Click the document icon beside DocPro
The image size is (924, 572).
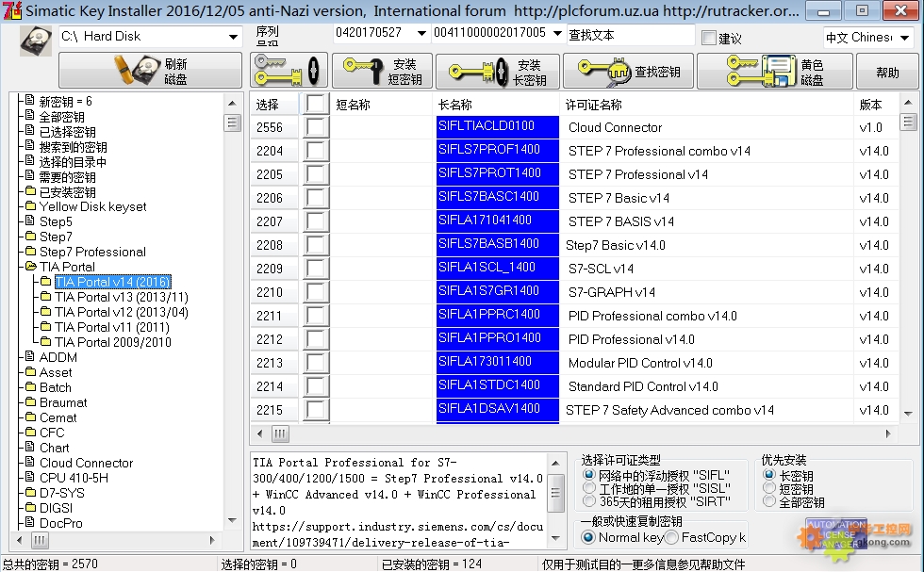30,522
